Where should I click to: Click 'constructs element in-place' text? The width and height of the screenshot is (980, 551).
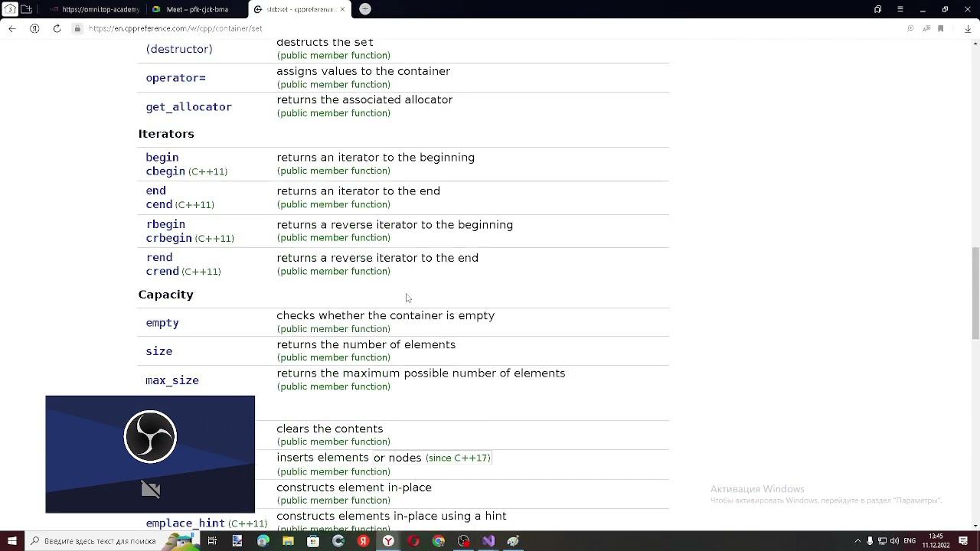354,487
